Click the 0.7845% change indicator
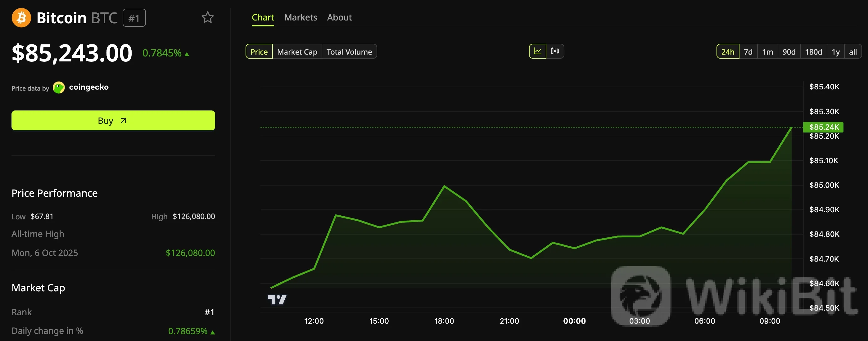This screenshot has width=868, height=341. point(165,53)
